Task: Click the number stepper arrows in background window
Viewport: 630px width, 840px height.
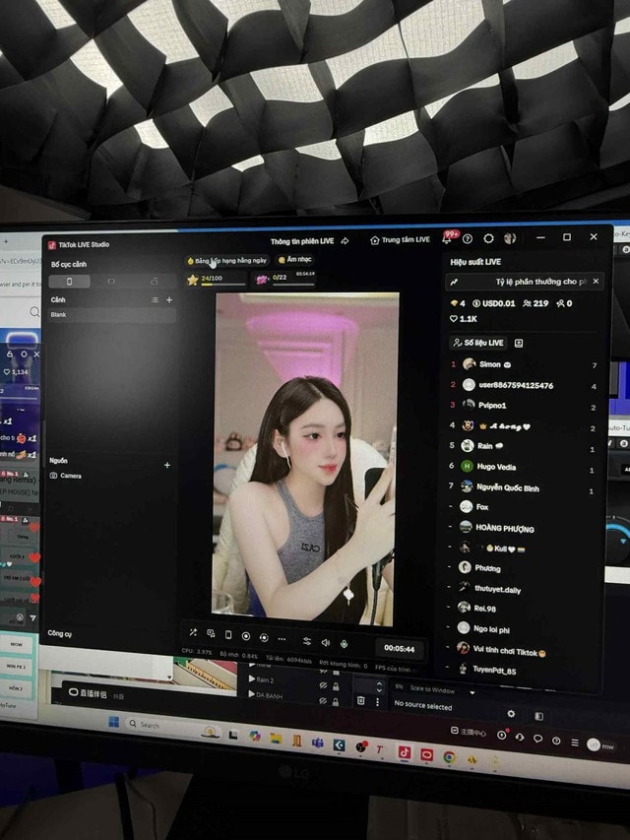Action: [x=379, y=686]
